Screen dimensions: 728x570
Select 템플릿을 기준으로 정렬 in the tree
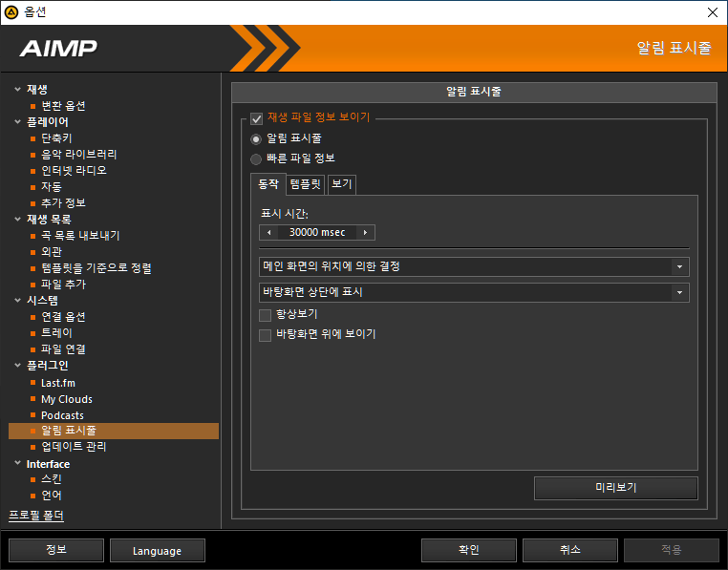coord(96,268)
